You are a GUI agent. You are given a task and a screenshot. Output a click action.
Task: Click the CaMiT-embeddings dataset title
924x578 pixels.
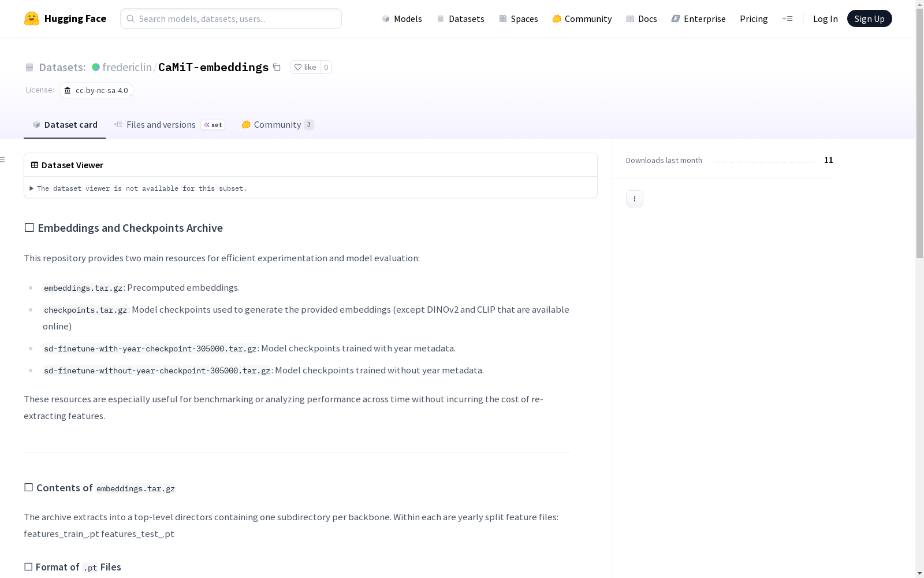214,67
